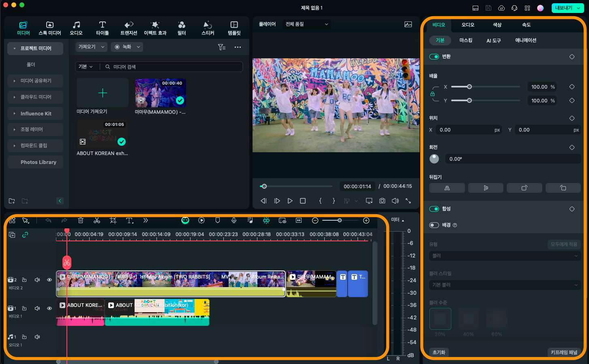Screen dimensions: 589x364
Task: Click the timeline zoom in plus icon
Action: click(x=366, y=220)
